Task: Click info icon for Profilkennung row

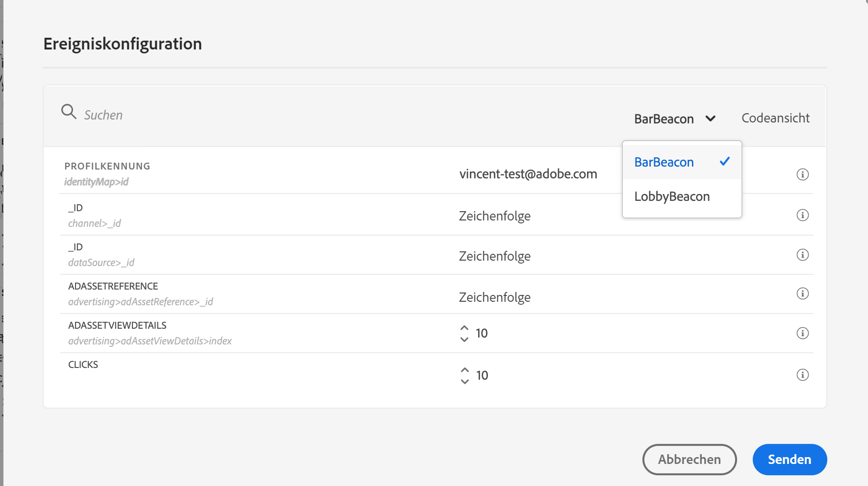Action: (x=802, y=174)
